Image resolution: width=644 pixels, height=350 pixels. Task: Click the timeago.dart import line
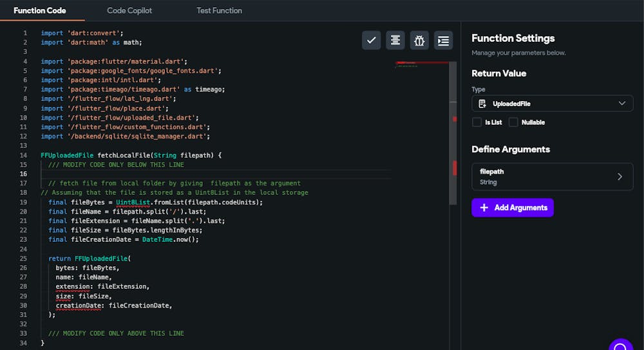click(x=133, y=89)
